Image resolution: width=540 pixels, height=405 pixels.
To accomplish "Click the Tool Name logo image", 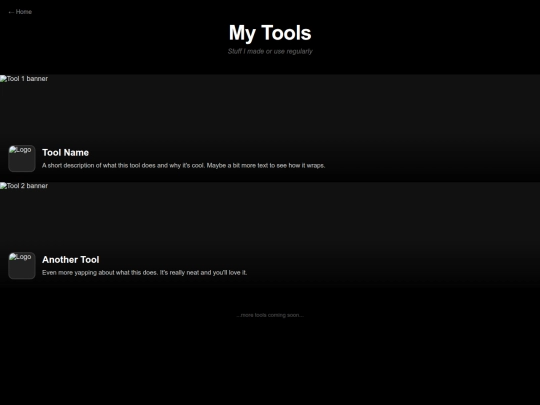I will pyautogui.click(x=22, y=158).
